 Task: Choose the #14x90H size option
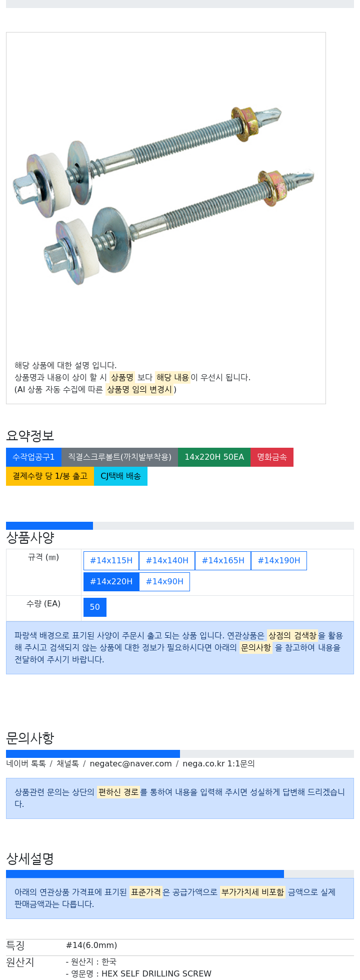pos(164,581)
